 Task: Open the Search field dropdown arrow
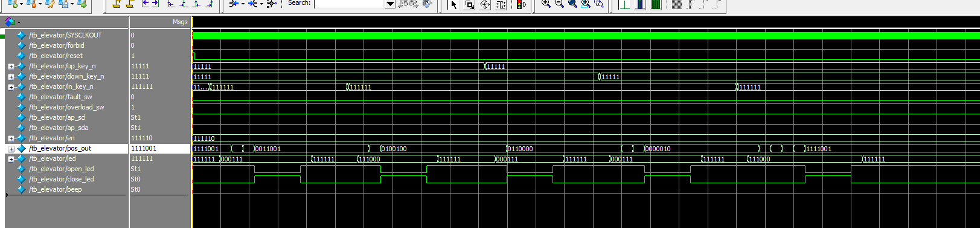coord(390,4)
